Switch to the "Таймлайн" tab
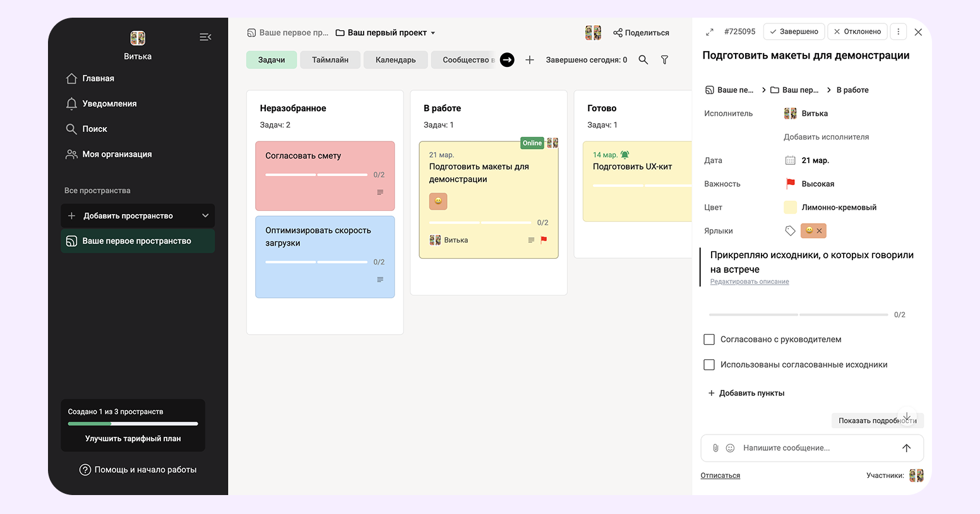Image resolution: width=980 pixels, height=514 pixels. coord(330,60)
